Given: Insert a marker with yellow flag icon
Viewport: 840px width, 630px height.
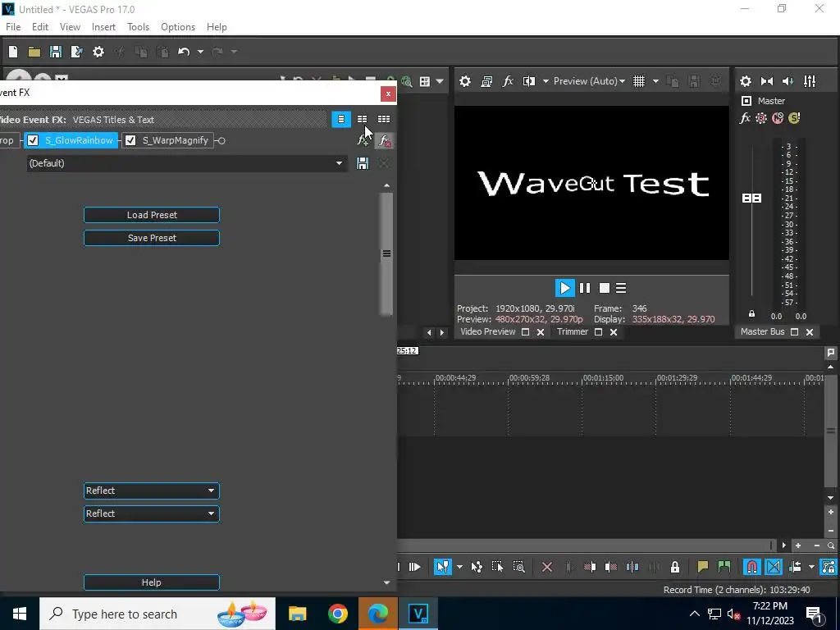Looking at the screenshot, I should [x=703, y=567].
